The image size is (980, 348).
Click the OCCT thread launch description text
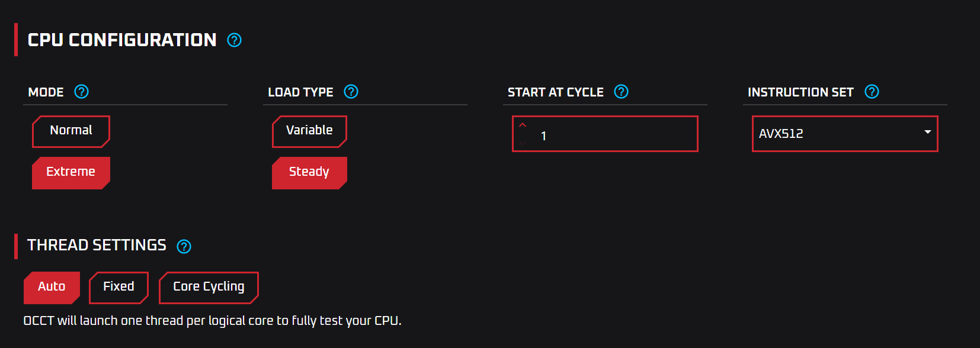coord(212,321)
